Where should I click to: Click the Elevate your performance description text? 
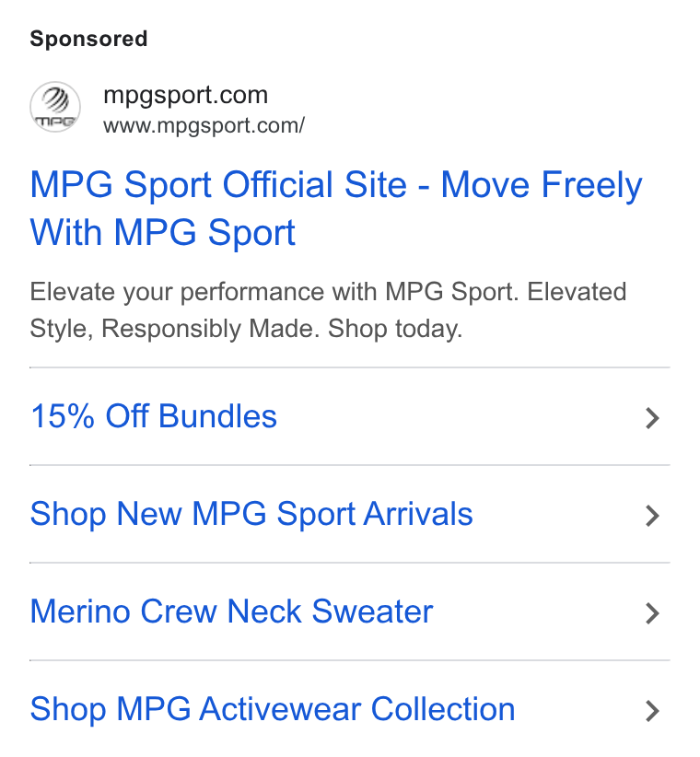(328, 310)
